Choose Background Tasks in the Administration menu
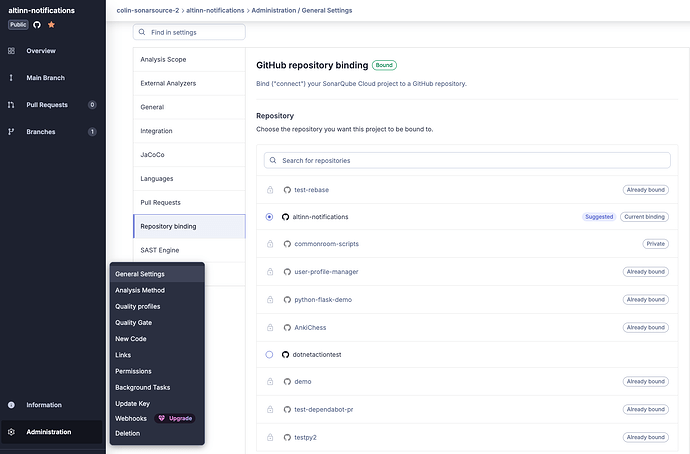Screen dimensions: 690x454 [142, 387]
